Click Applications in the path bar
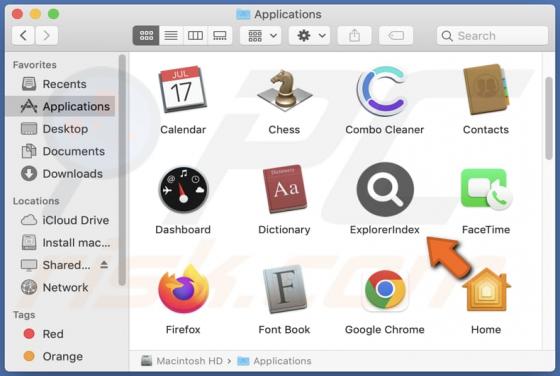This screenshot has height=376, width=560. coord(274,361)
